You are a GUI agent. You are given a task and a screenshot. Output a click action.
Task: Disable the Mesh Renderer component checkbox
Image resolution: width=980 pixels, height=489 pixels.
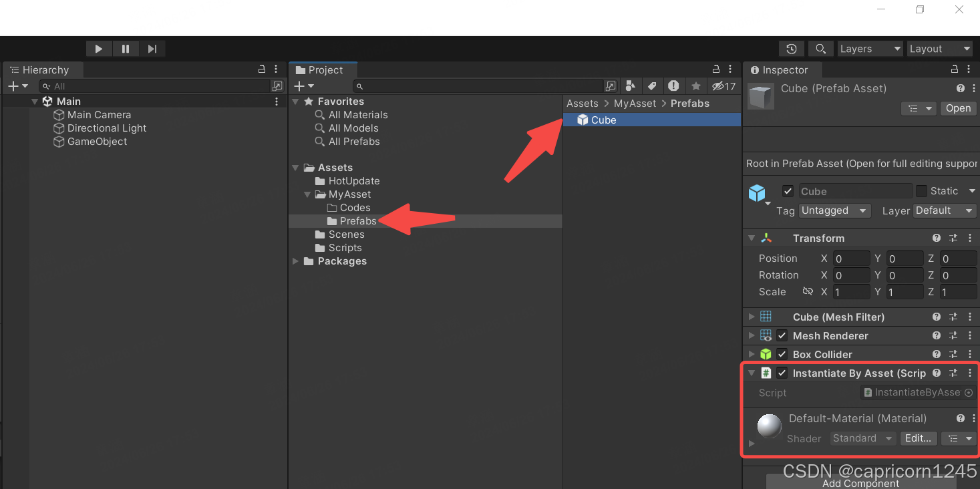click(782, 336)
